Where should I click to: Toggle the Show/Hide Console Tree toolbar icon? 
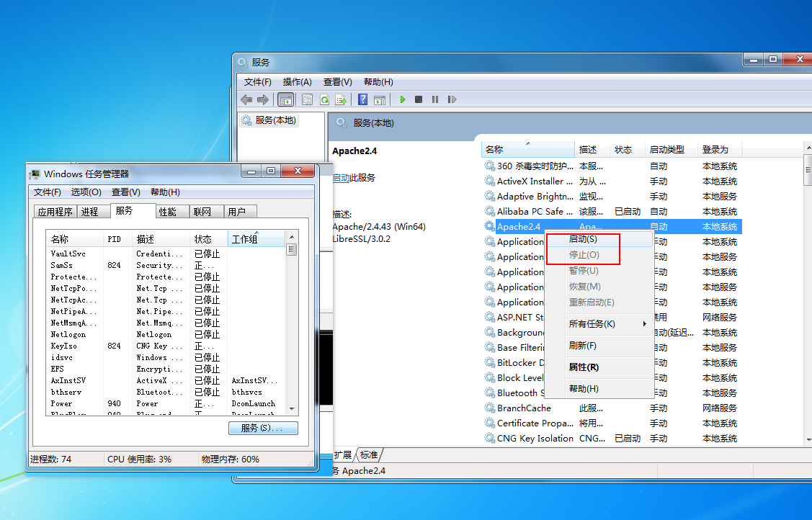pos(285,99)
